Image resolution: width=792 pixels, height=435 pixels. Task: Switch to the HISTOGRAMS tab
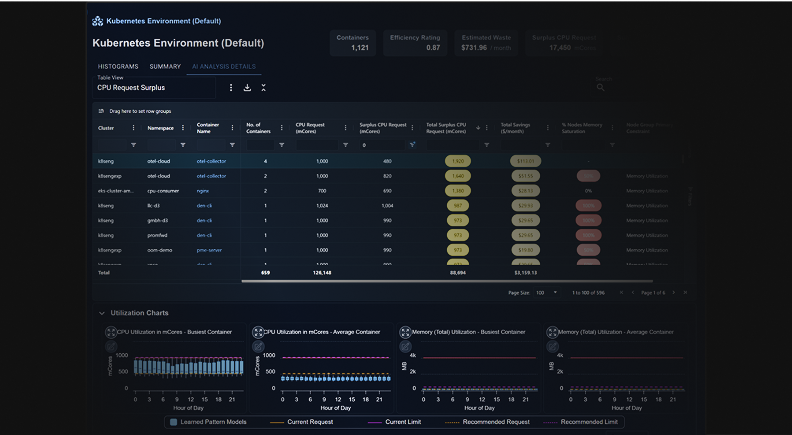[118, 67]
